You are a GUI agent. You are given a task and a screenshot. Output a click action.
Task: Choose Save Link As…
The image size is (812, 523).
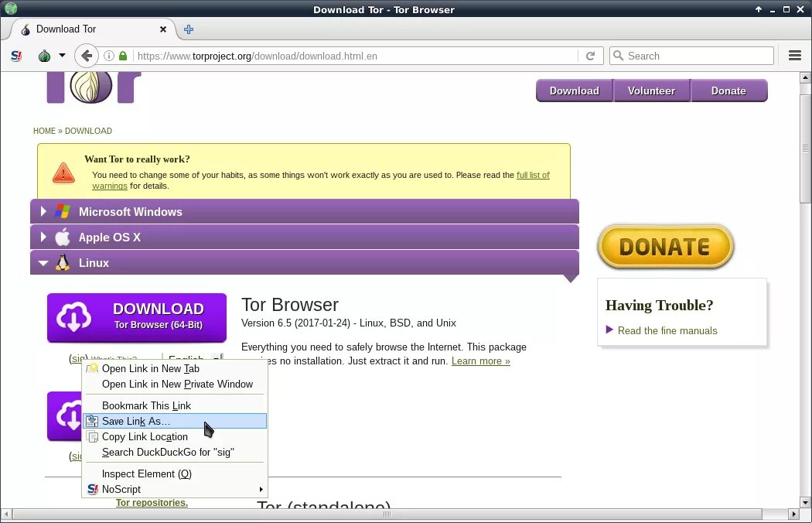175,421
